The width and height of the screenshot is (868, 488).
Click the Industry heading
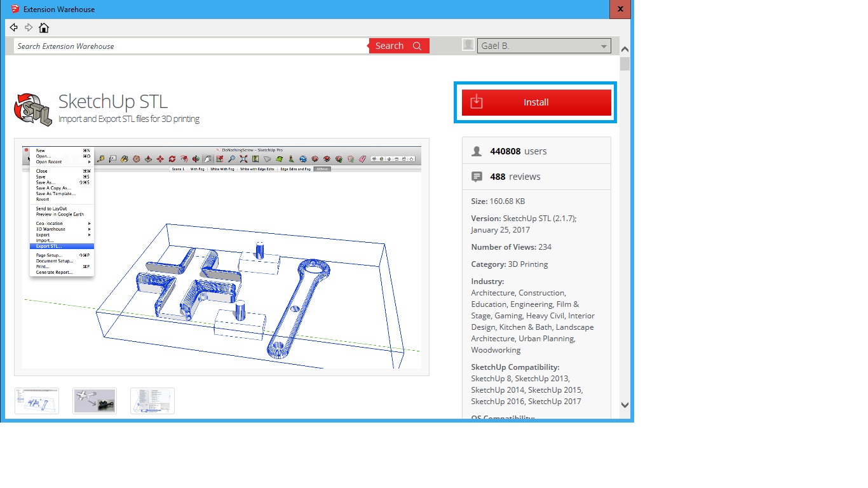click(488, 281)
